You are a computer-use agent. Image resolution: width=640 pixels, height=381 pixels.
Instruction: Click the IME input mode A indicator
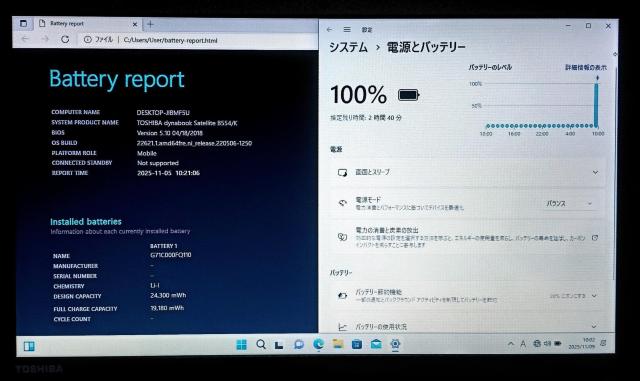[523, 344]
